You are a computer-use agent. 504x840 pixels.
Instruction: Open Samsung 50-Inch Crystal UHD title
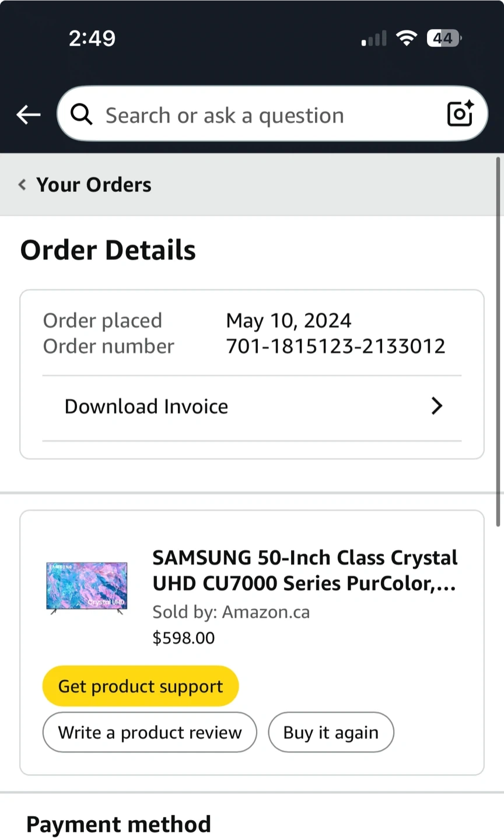click(x=304, y=570)
